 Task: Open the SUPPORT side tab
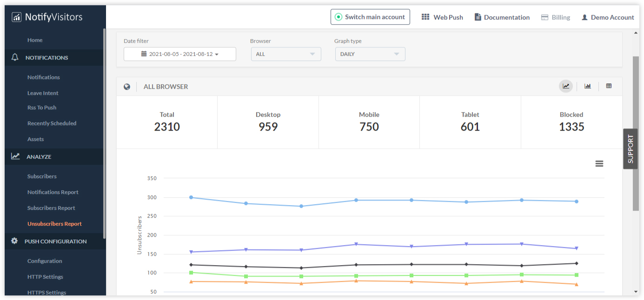pyautogui.click(x=630, y=149)
